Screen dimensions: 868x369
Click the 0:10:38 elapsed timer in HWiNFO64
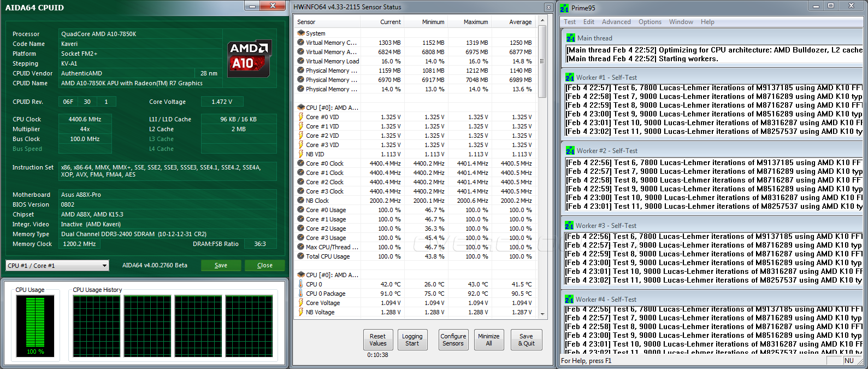[378, 355]
